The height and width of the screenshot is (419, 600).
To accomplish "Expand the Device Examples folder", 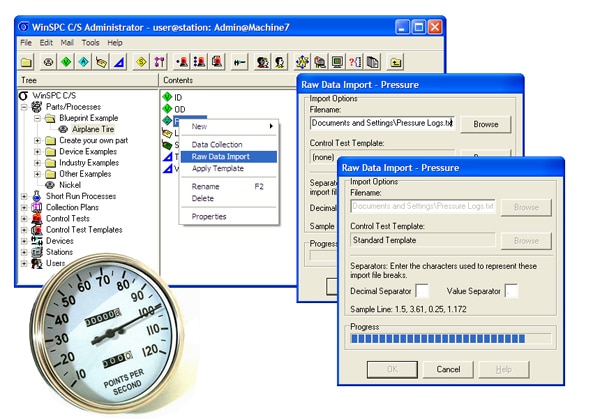I will click(37, 152).
